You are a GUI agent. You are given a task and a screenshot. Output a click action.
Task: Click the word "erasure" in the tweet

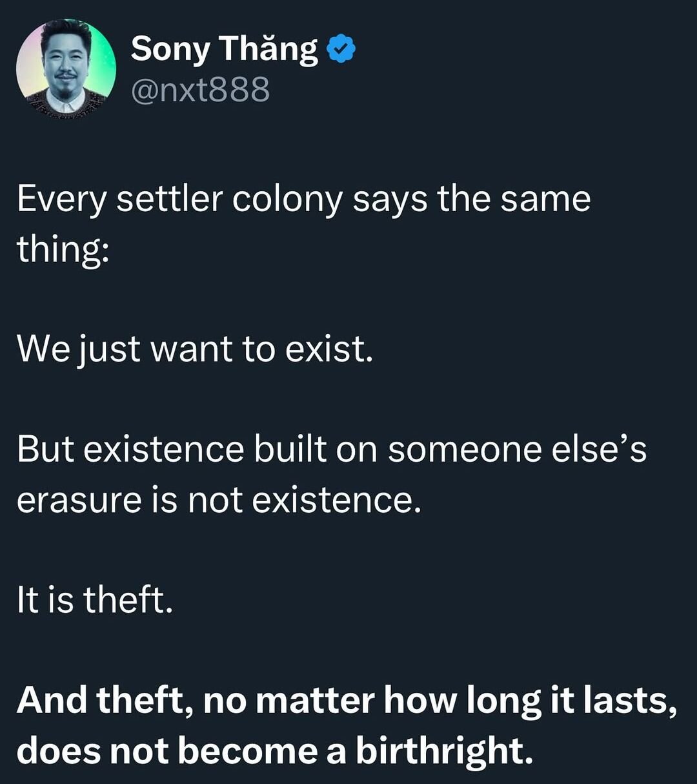[x=79, y=500]
